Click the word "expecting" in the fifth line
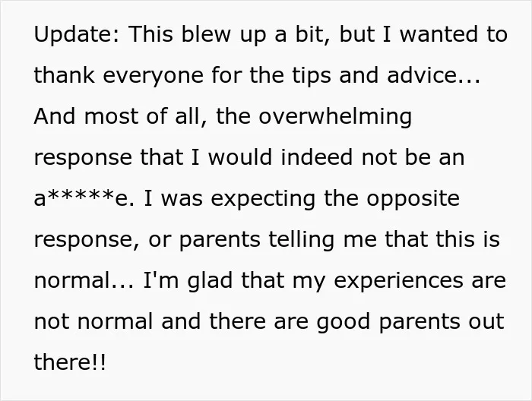This screenshot has height=401, width=532. [x=263, y=199]
